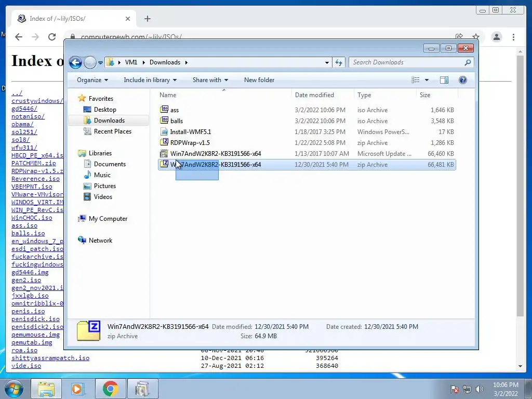Select the ass iso file
The width and height of the screenshot is (532, 399).
coord(307,110)
